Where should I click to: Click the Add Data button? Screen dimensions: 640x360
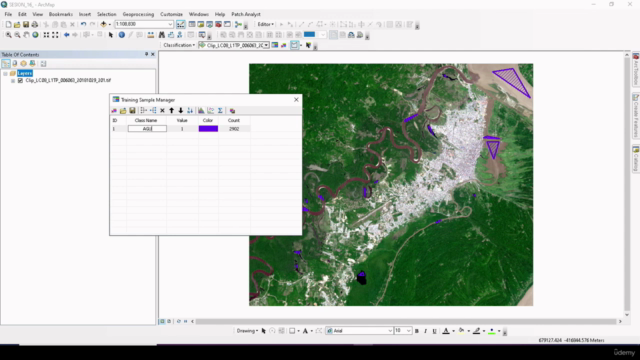[103, 24]
